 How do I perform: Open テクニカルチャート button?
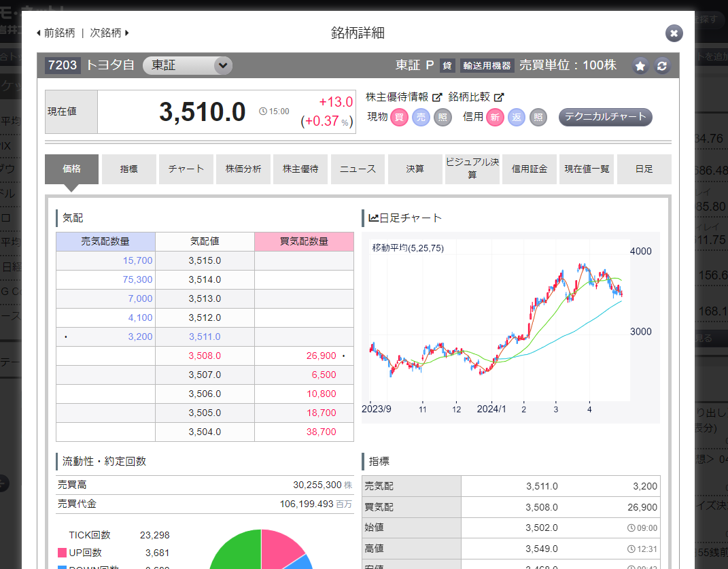click(x=606, y=117)
